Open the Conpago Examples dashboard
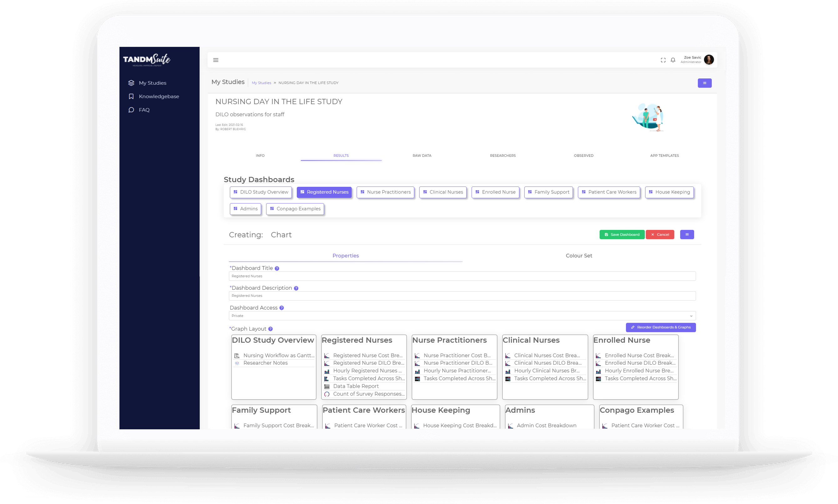The height and width of the screenshot is (504, 838). point(295,209)
